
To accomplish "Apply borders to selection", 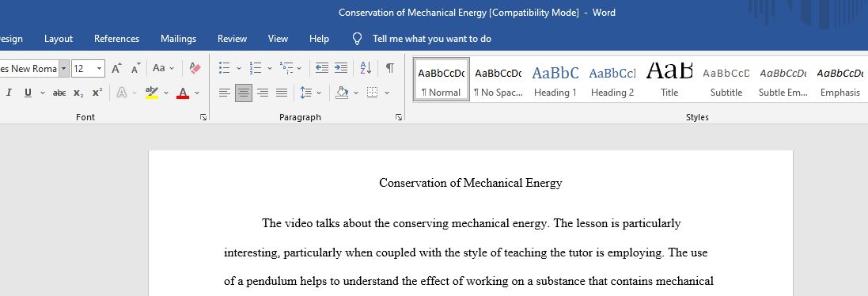I will click(373, 93).
